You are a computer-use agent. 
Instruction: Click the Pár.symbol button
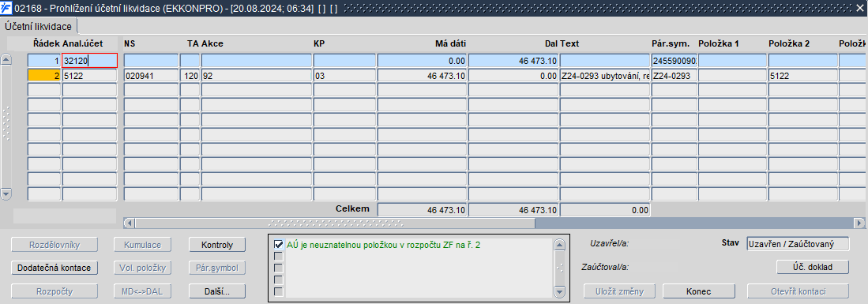[217, 268]
